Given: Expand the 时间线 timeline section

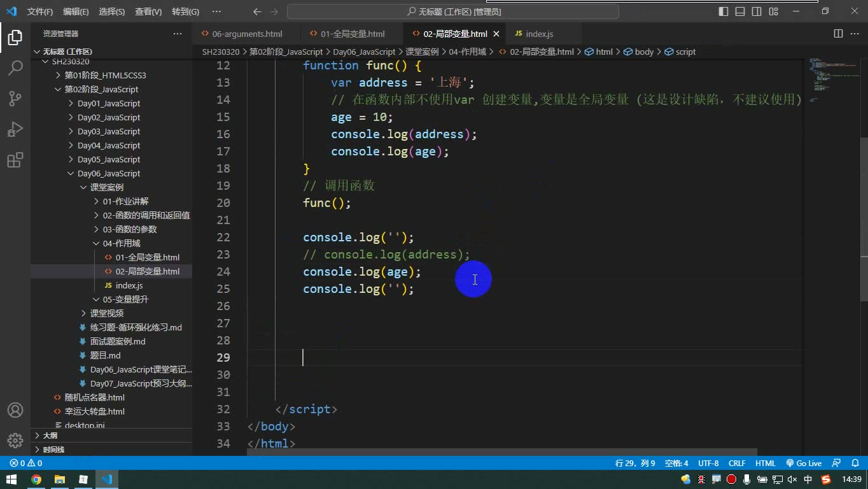Looking at the screenshot, I should pyautogui.click(x=111, y=450).
